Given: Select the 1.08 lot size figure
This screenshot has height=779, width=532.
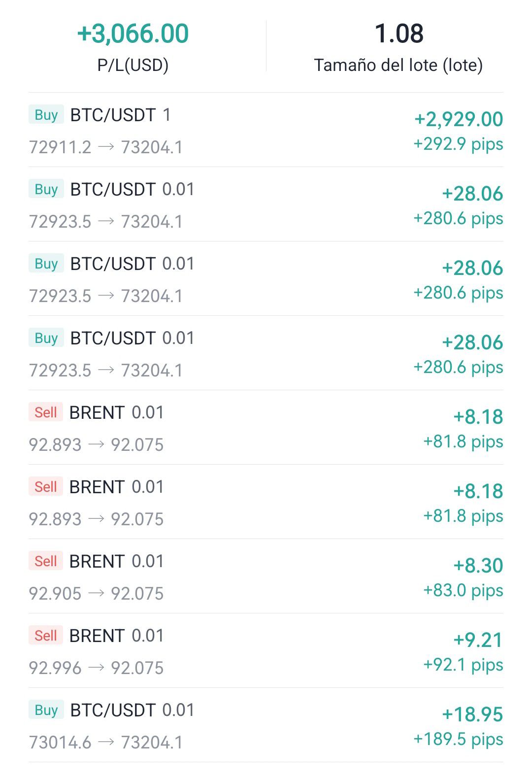Looking at the screenshot, I should tap(399, 34).
